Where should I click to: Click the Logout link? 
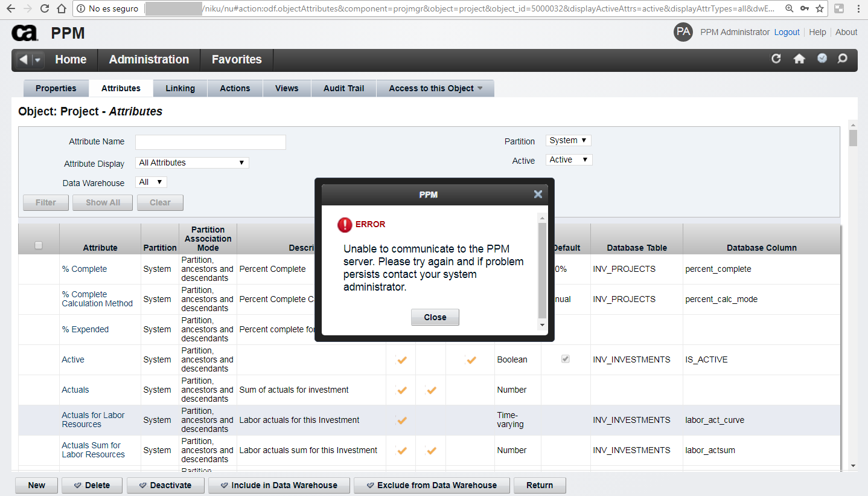coord(787,32)
